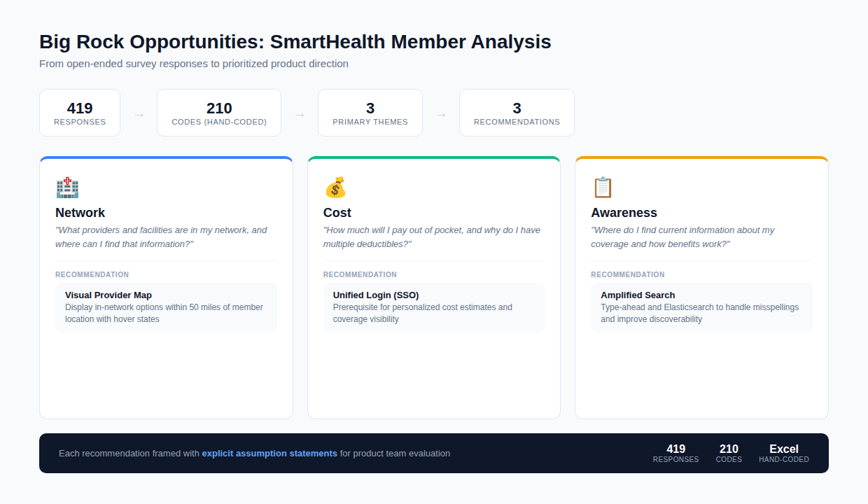The image size is (868, 504).
Task: Select the 3 Primary Themes stat box
Action: click(x=370, y=113)
